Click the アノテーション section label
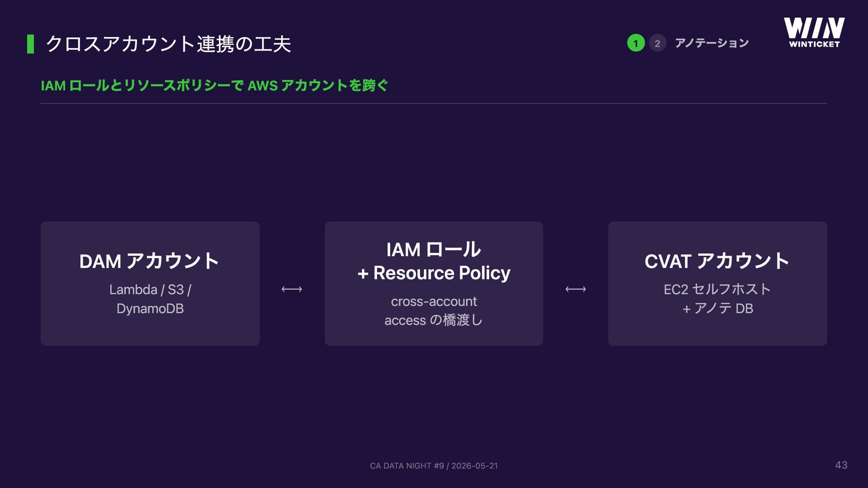 click(x=712, y=43)
